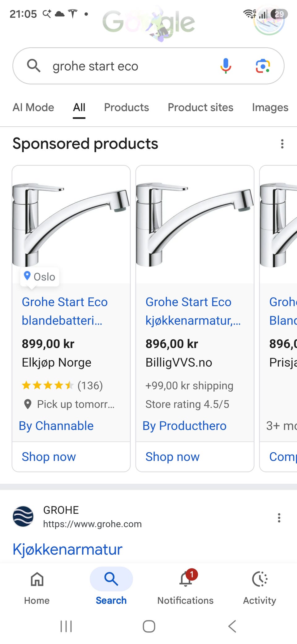Select the AI Mode tab

tap(33, 107)
